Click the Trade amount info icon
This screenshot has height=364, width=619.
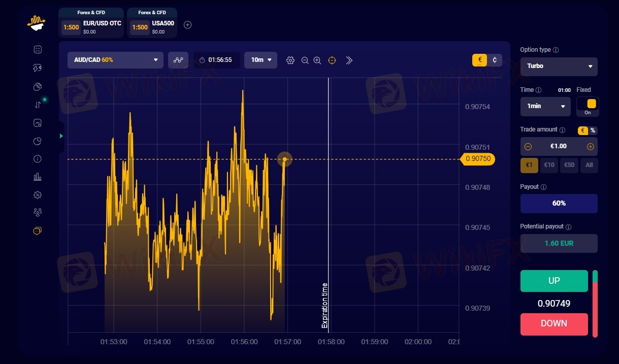click(x=562, y=129)
